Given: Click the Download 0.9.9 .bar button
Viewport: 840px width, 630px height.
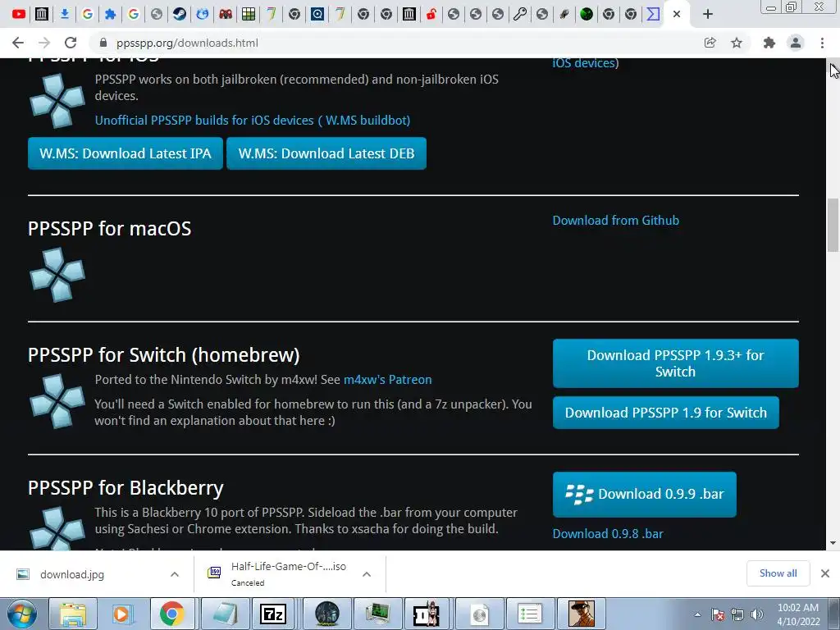Looking at the screenshot, I should 645,494.
